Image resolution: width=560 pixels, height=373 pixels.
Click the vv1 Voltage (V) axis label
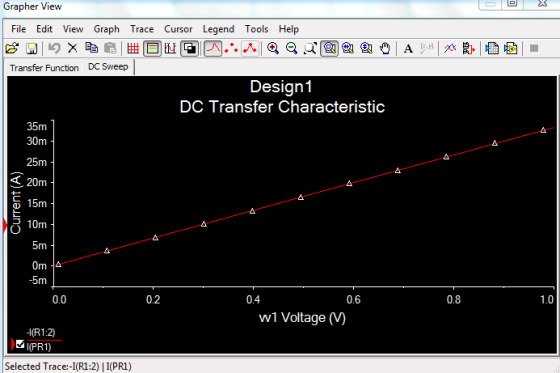[302, 318]
